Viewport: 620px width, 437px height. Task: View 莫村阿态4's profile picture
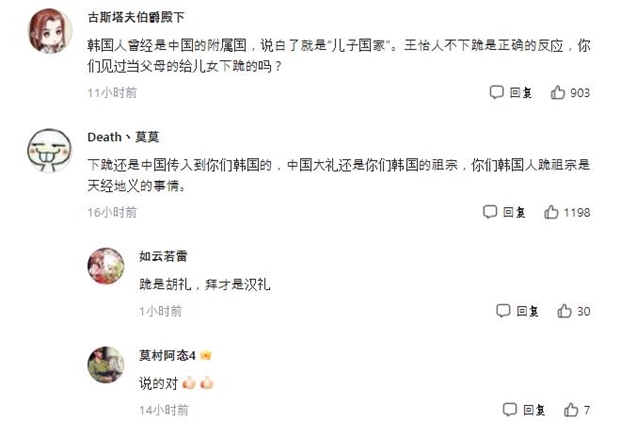106,365
